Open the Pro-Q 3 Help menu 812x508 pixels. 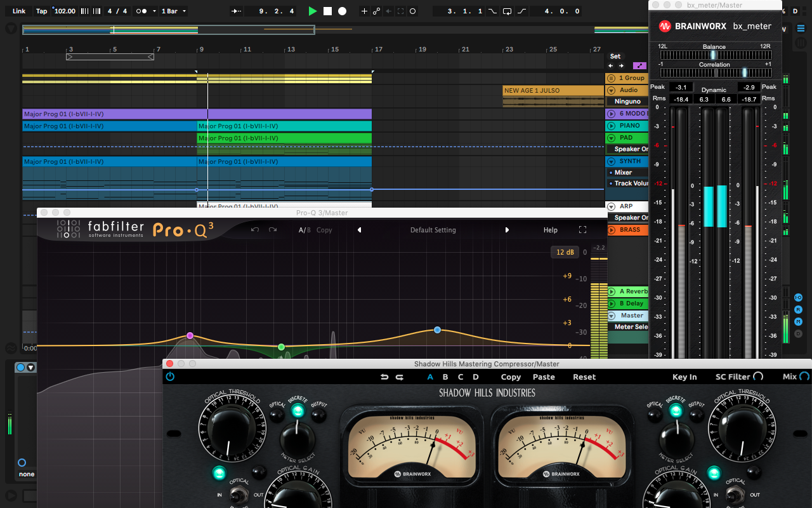(x=550, y=230)
